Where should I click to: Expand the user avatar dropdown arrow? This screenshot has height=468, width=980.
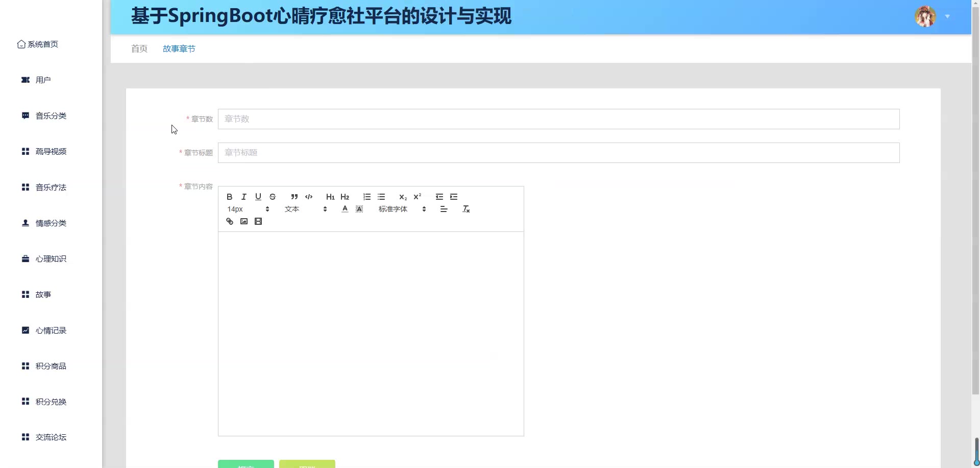pos(947,16)
